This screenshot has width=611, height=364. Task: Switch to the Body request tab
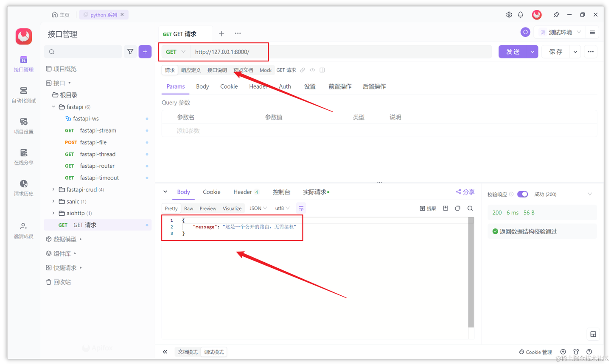pyautogui.click(x=202, y=86)
